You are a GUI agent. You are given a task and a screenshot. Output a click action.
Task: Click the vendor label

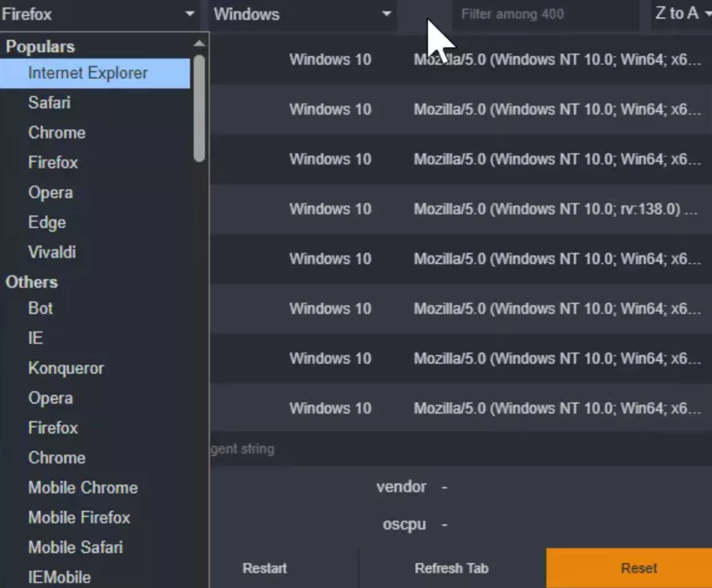[401, 486]
